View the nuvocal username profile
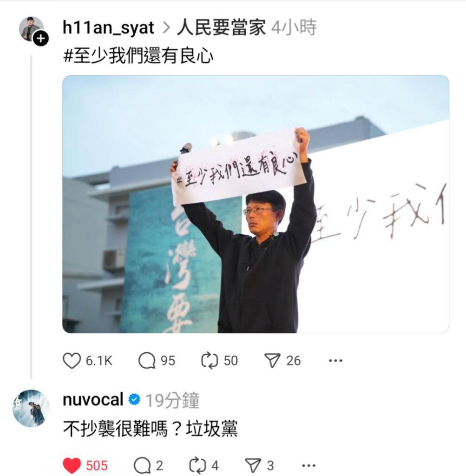466x476 pixels. pos(93,399)
